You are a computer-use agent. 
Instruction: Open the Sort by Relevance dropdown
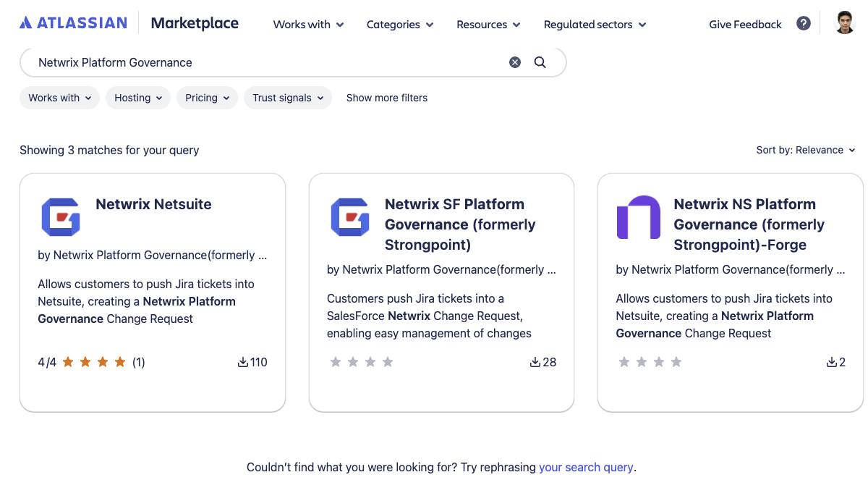click(x=806, y=150)
